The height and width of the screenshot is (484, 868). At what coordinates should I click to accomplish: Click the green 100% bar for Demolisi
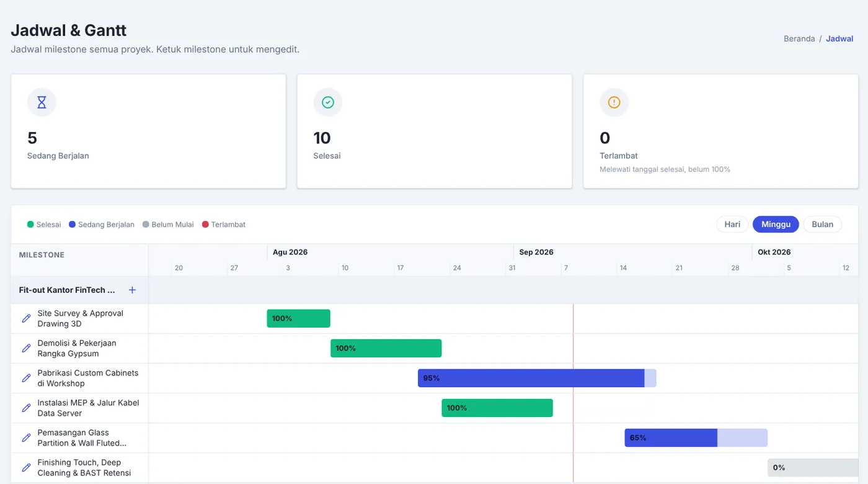point(386,348)
